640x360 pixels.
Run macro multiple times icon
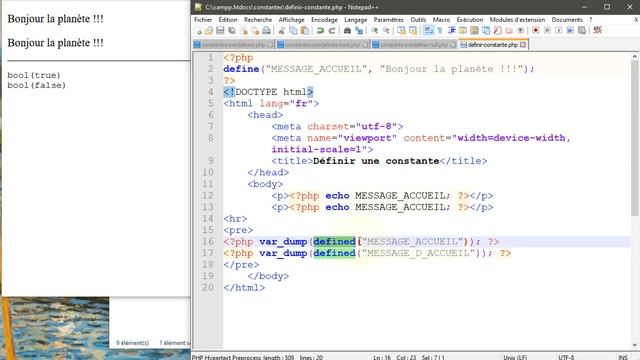pyautogui.click(x=570, y=31)
